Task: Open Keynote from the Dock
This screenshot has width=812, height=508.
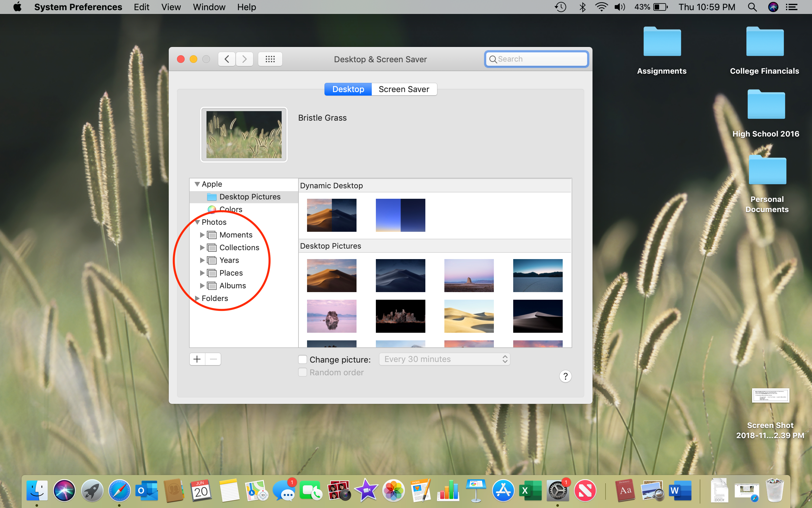Action: [476, 491]
